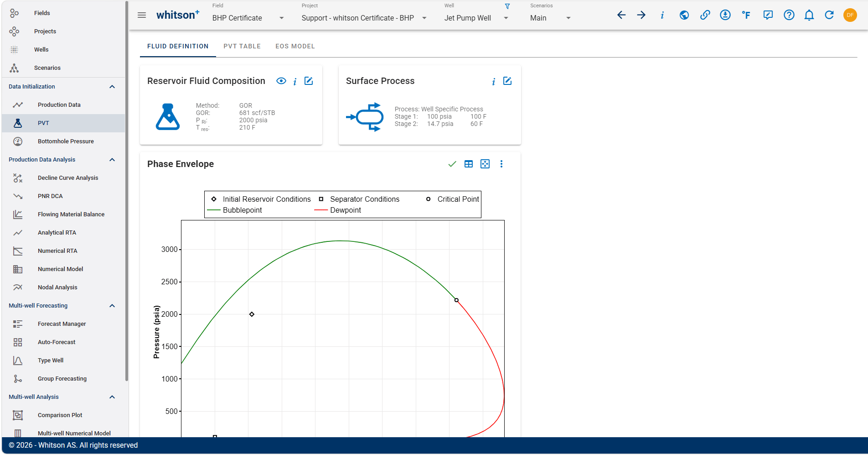The width and height of the screenshot is (868, 455).
Task: Open Flowing Material Balance
Action: tap(63, 214)
